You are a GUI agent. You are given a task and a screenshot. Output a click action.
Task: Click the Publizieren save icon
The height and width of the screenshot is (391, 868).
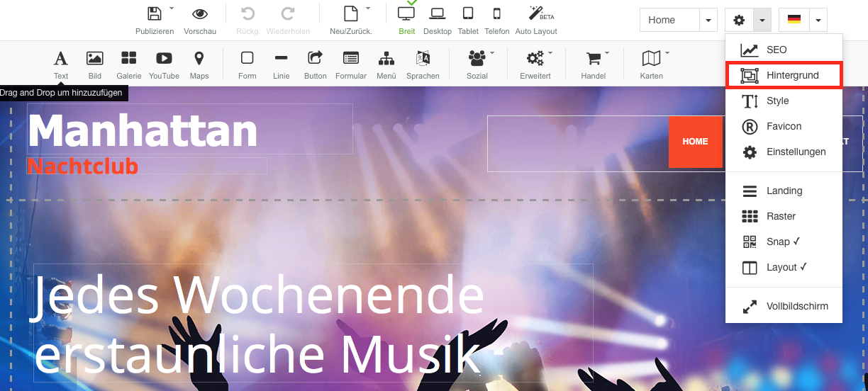tap(154, 14)
